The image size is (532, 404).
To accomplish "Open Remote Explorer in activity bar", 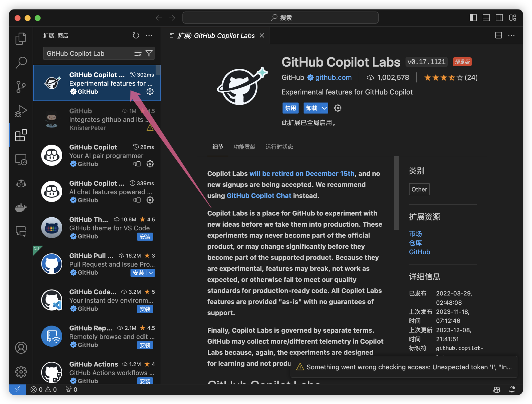I will 21,160.
